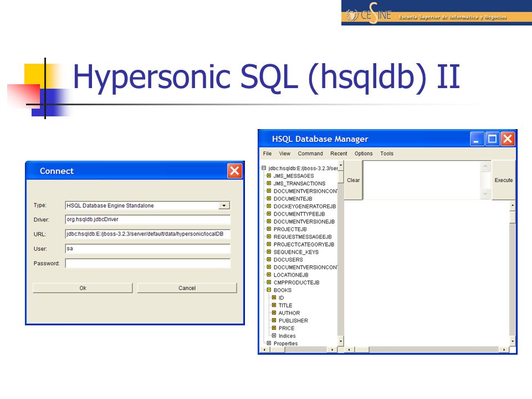Image resolution: width=532 pixels, height=399 pixels.
Task: Select the CMPPRODUCTEJB table
Action: (x=296, y=282)
